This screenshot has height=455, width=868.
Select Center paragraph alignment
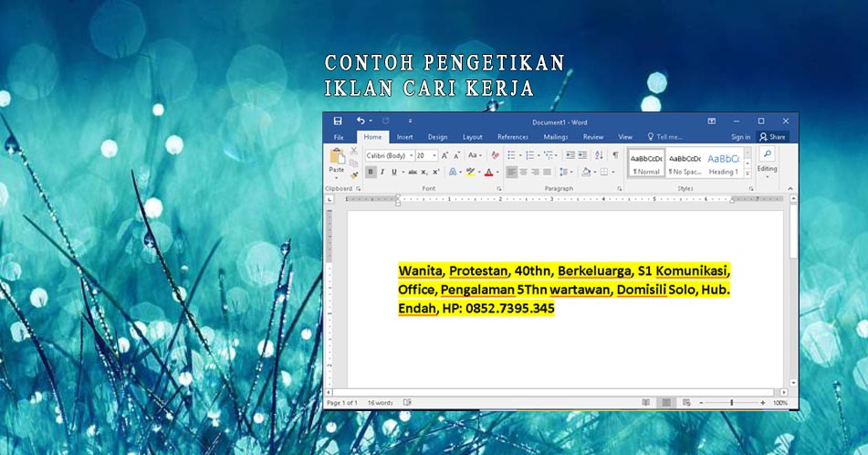[x=523, y=173]
